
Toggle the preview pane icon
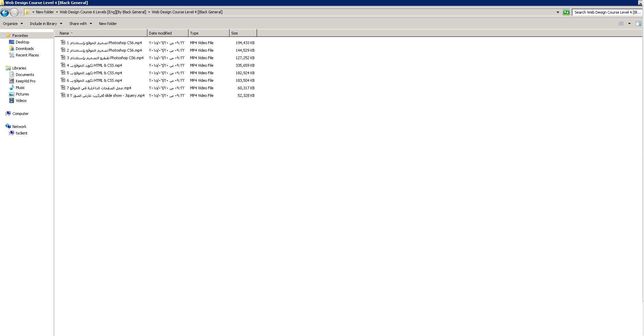tap(638, 24)
